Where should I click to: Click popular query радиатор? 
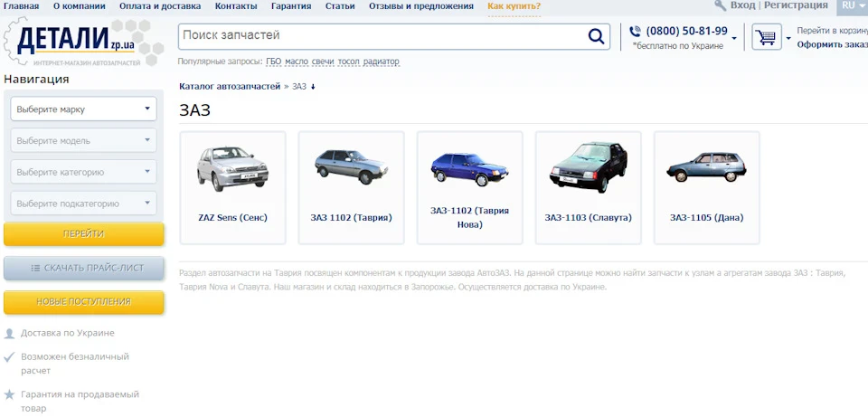click(x=382, y=62)
